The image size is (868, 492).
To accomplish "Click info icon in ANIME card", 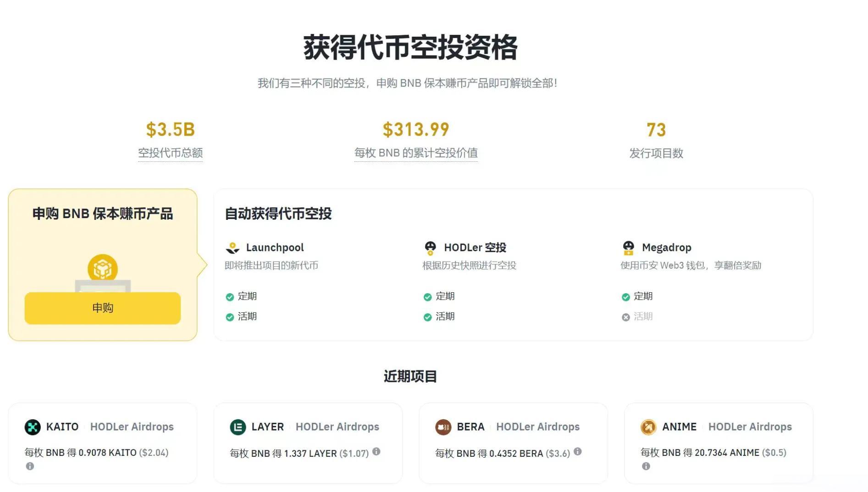I will tap(646, 466).
